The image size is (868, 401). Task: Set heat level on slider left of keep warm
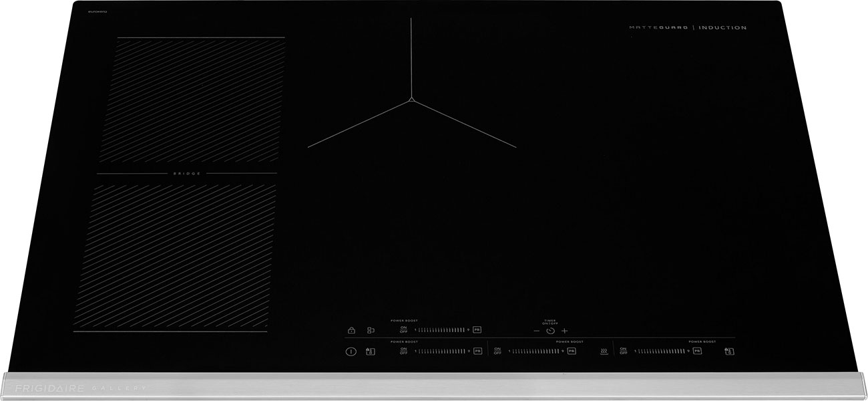click(536, 351)
